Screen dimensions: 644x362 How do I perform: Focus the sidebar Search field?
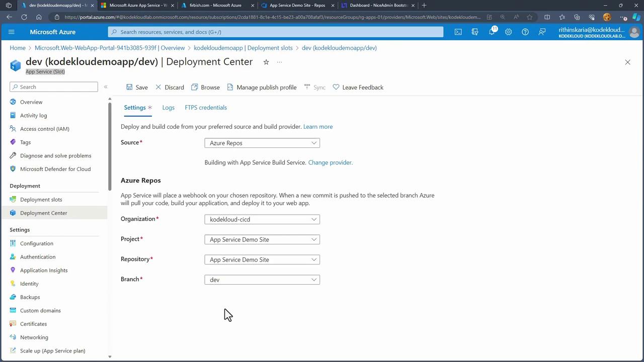tap(54, 87)
